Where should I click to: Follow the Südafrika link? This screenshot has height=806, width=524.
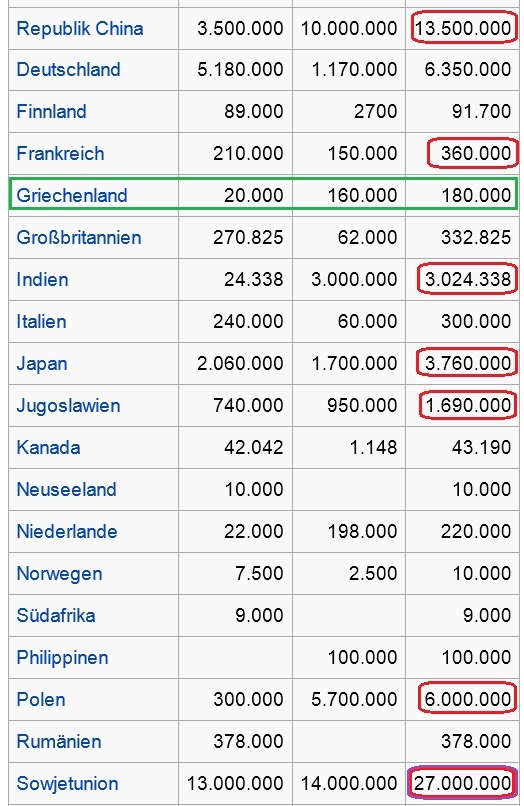[56, 615]
